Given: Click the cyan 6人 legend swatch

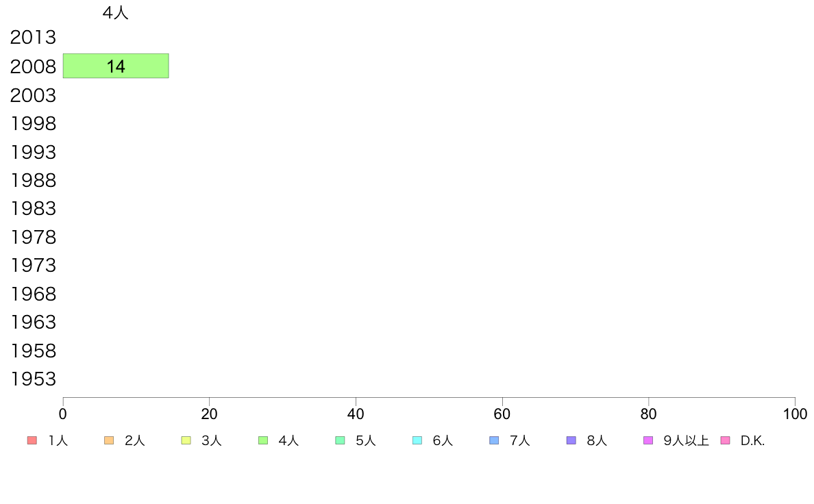Looking at the screenshot, I should point(417,440).
